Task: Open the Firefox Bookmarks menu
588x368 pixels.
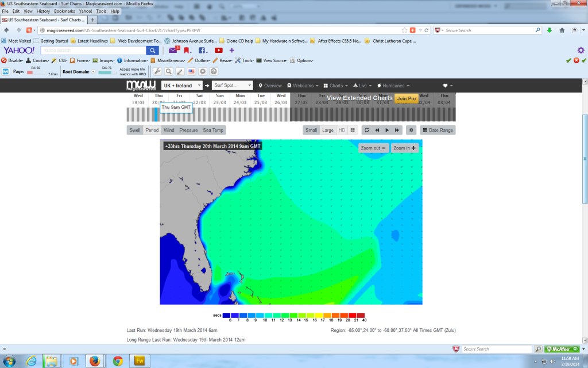Action: (x=64, y=10)
